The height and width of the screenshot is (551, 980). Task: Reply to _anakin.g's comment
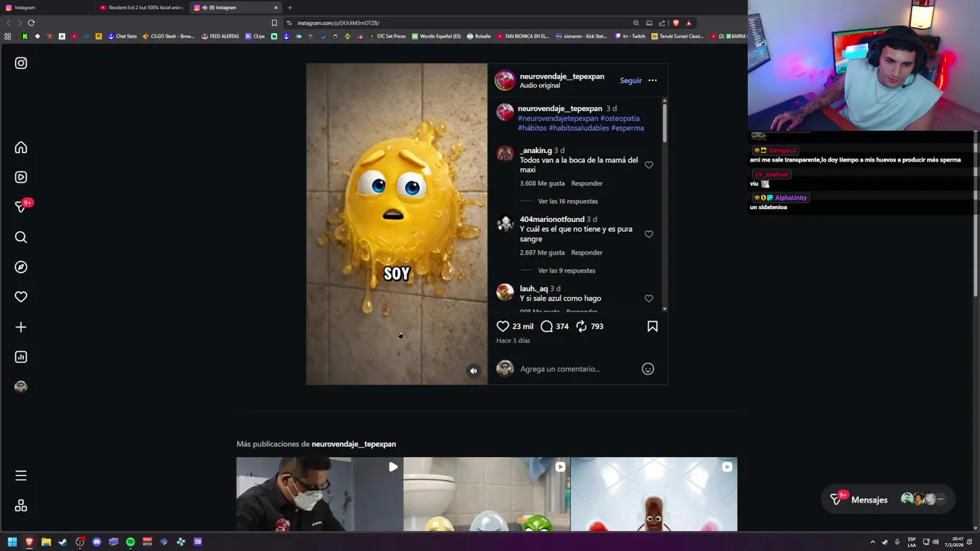586,184
